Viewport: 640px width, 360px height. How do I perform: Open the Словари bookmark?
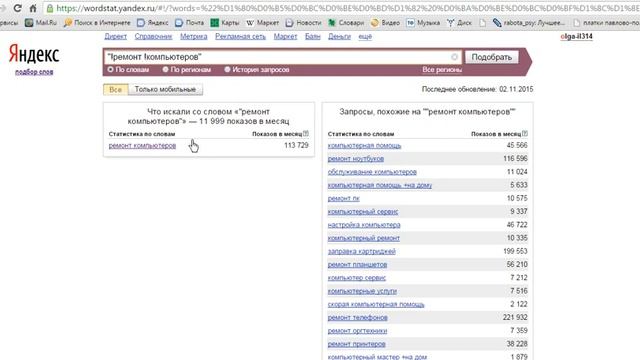[346, 23]
